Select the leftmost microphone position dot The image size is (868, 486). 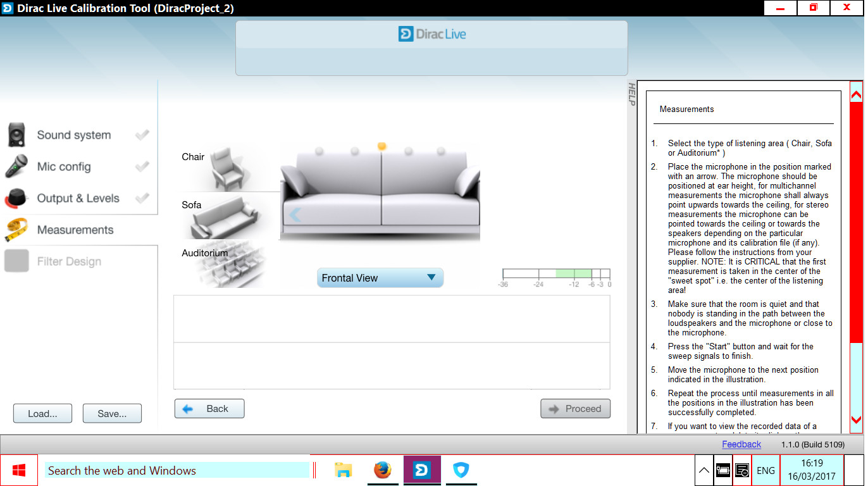pos(319,151)
